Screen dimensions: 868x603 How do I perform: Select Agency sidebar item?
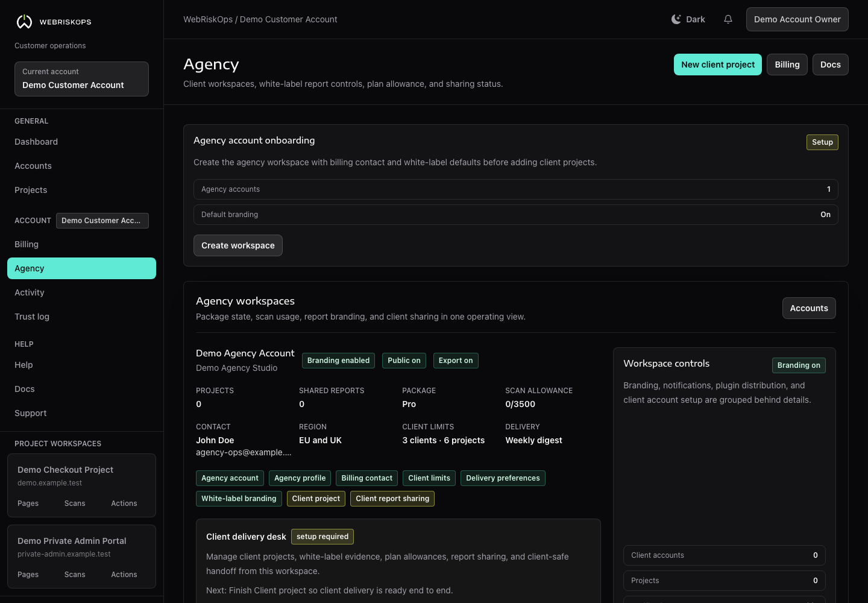[x=81, y=268]
